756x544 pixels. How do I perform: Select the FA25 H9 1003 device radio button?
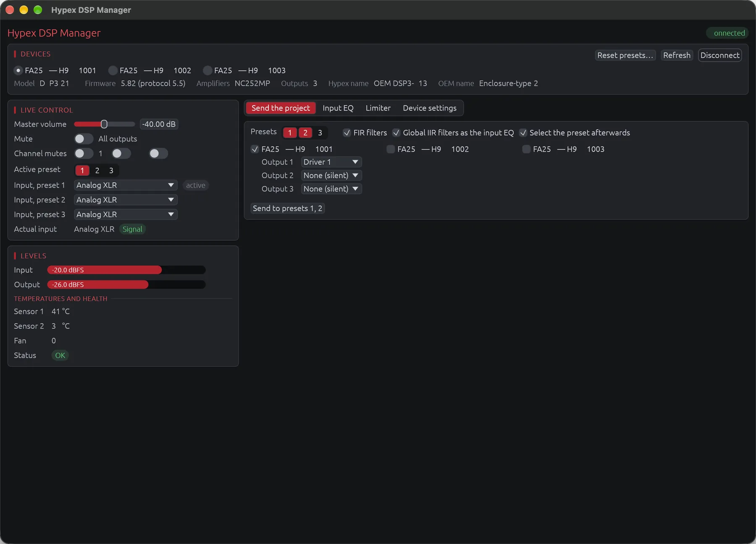click(x=207, y=71)
